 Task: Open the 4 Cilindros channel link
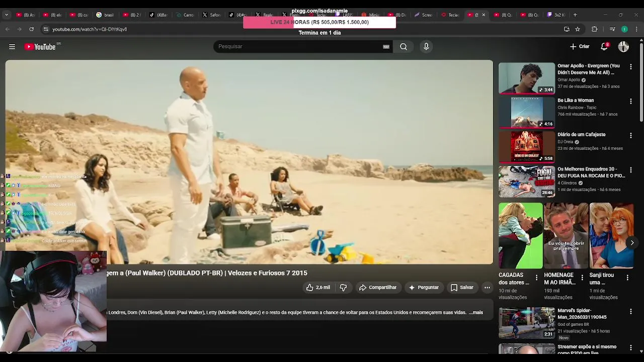[x=567, y=183]
